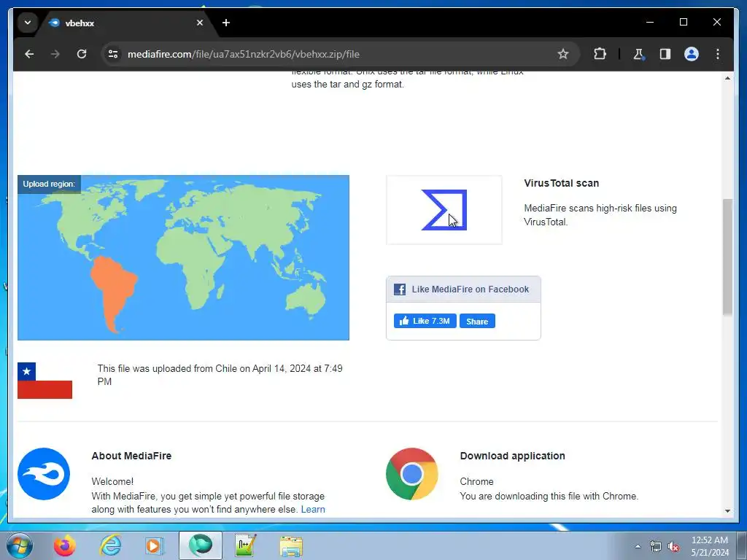Click the Upload region label
Image resolution: width=747 pixels, height=560 pixels.
point(49,184)
